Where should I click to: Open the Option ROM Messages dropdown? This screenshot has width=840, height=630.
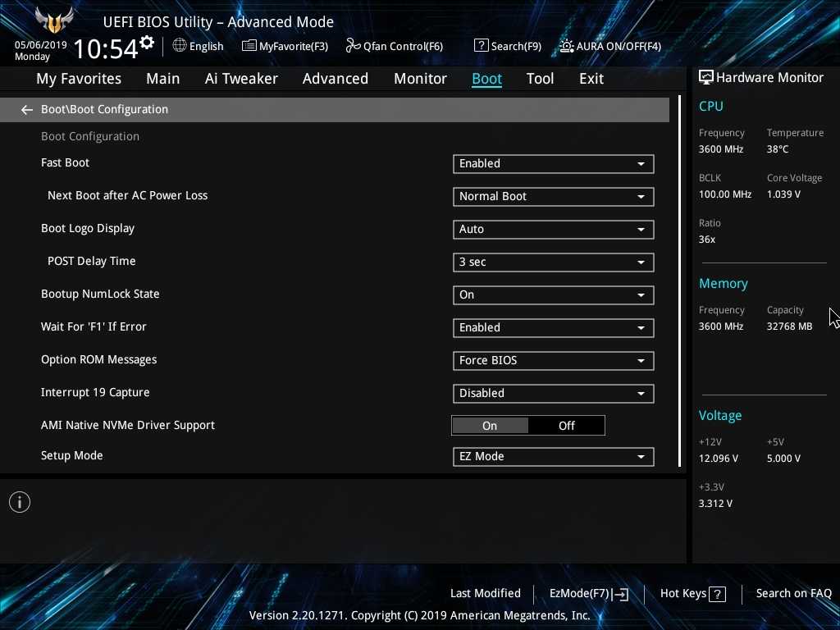(554, 361)
